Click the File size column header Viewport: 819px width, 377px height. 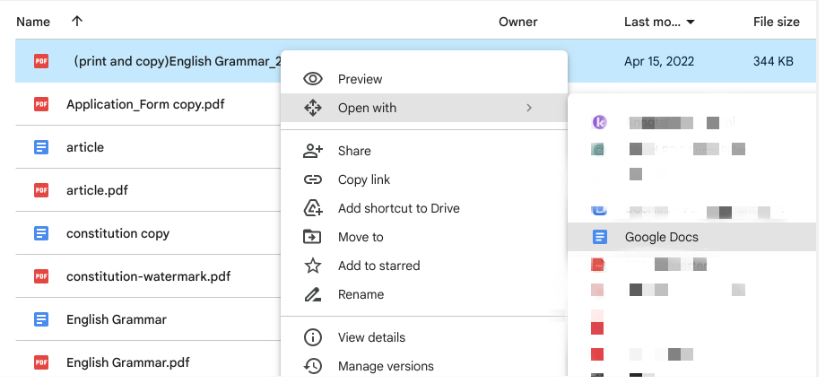pyautogui.click(x=776, y=22)
